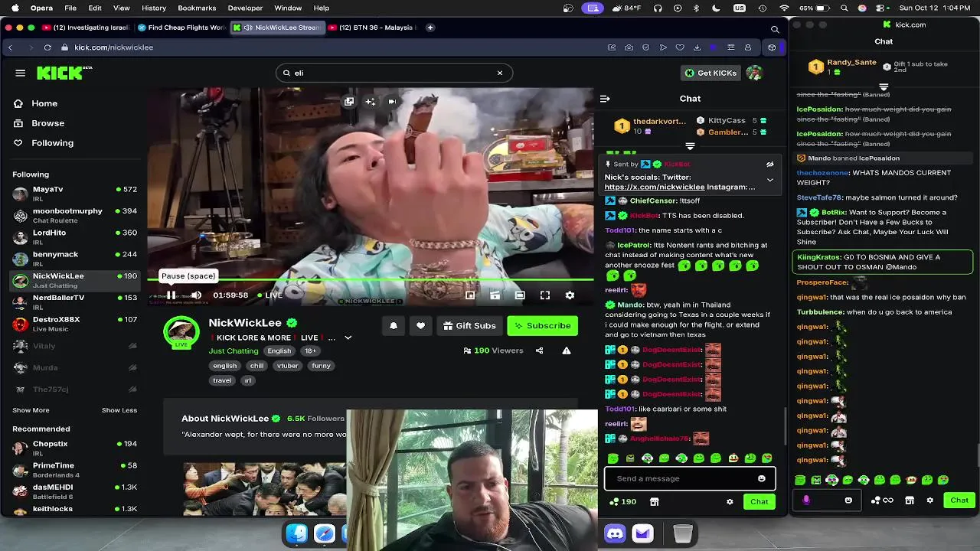Viewport: 980px width, 551px height.
Task: Open bennymack channel in Following list
Action: 74,258
